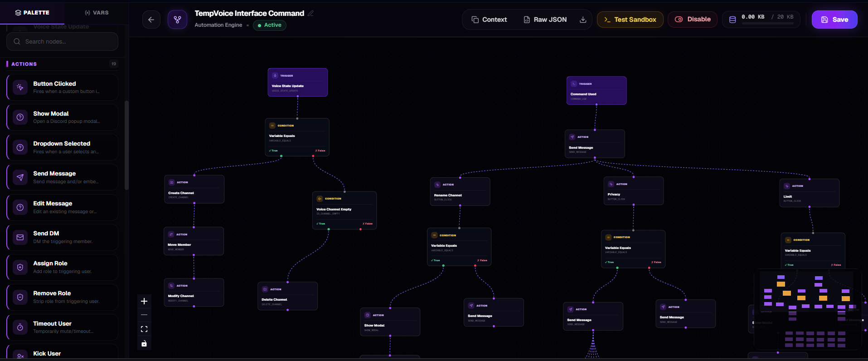The width and height of the screenshot is (868, 361).
Task: Click the Limit action node
Action: pyautogui.click(x=810, y=193)
